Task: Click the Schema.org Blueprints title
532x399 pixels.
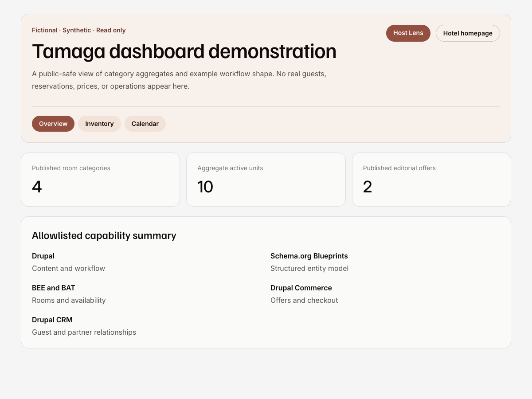Action: 309,256
